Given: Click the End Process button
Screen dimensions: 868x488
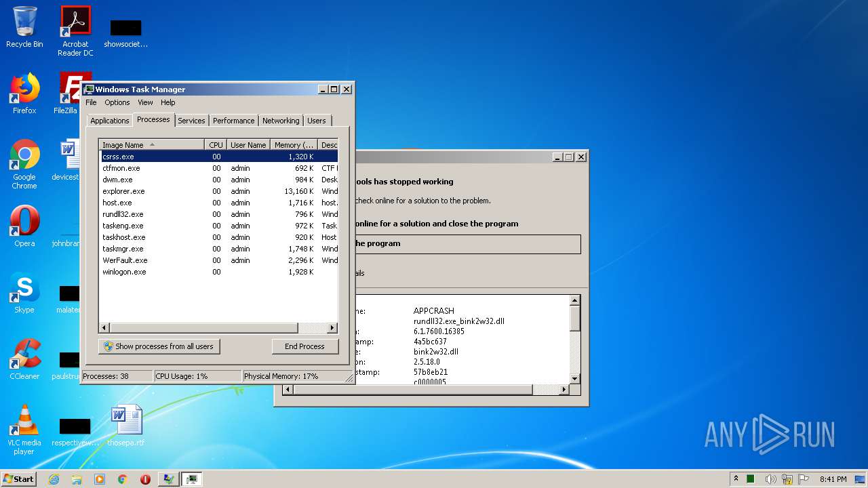Looking at the screenshot, I should (x=304, y=346).
